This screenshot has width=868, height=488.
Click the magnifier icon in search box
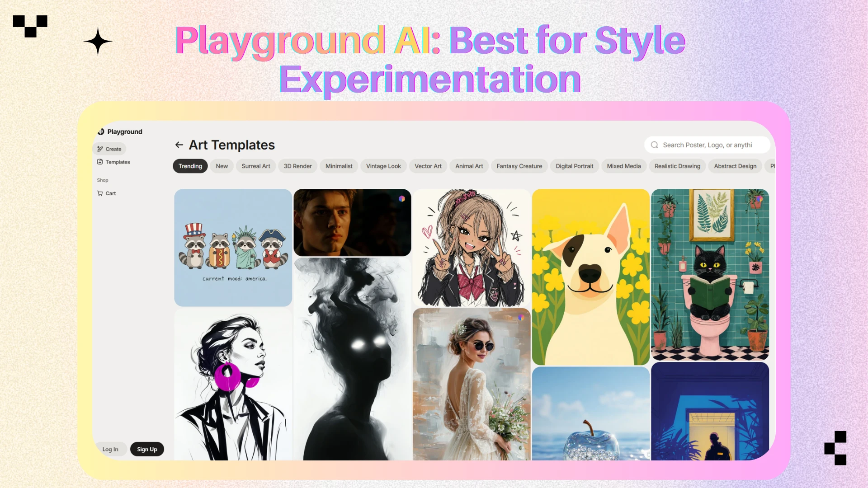[654, 145]
